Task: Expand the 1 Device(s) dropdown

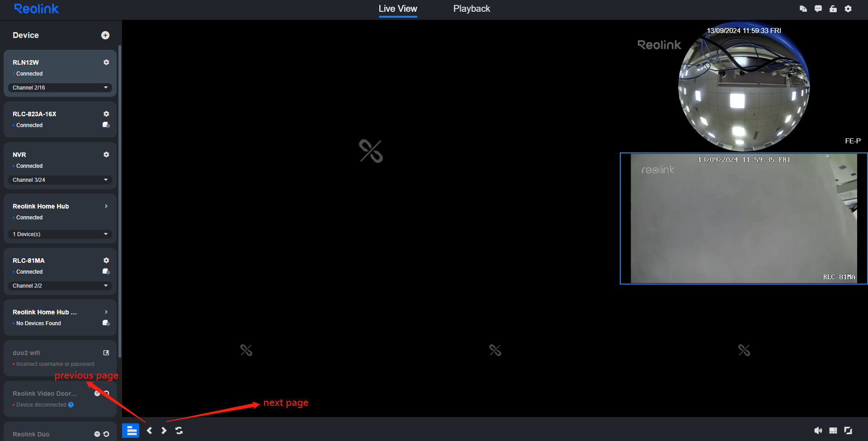Action: click(60, 234)
